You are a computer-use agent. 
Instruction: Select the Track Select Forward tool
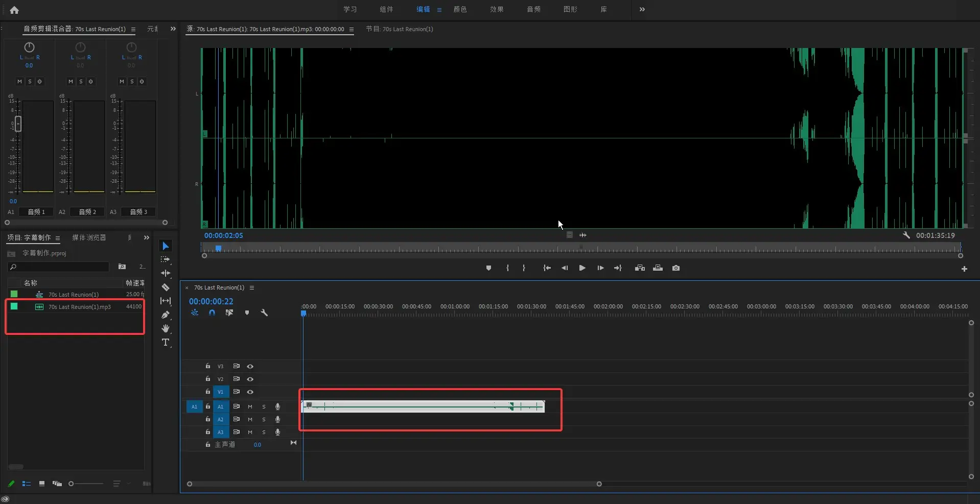(x=166, y=259)
